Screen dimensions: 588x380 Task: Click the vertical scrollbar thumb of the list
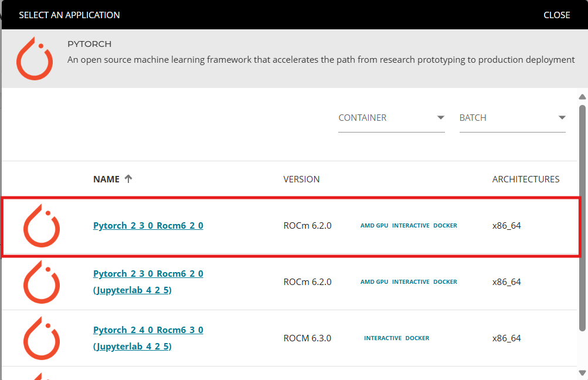pos(582,218)
